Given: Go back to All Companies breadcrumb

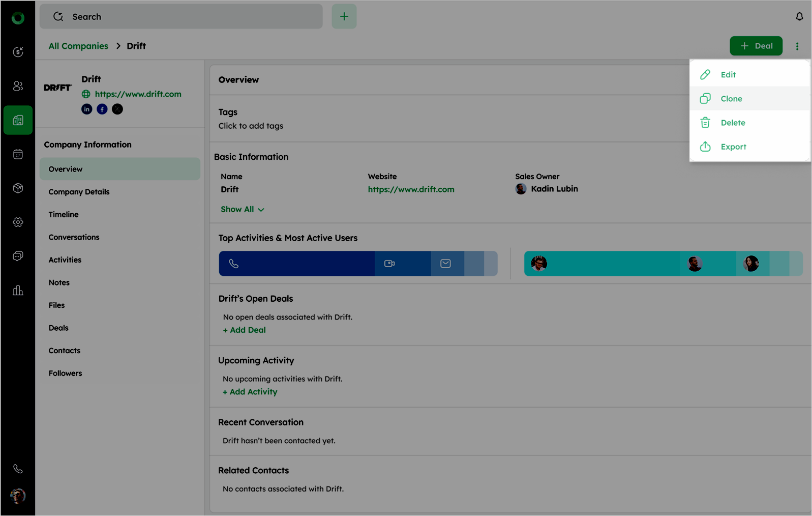Looking at the screenshot, I should tap(78, 46).
